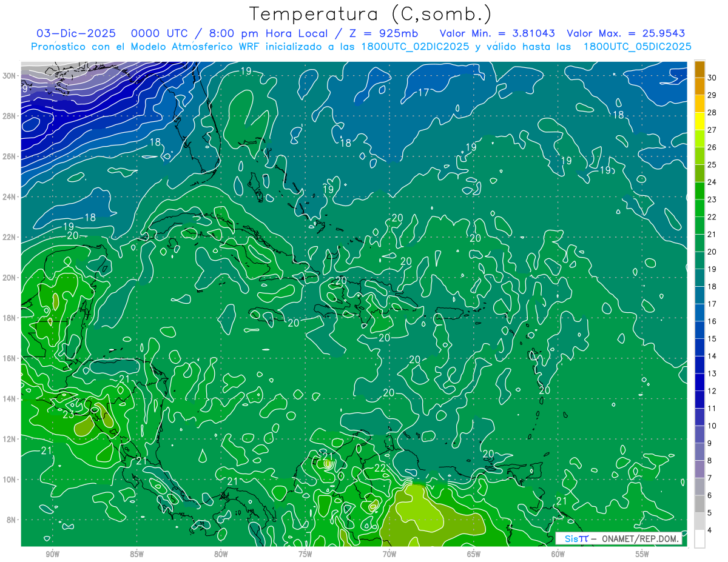Click the contour label "23" over Central America
Viewport: 728px width, 562px height.
point(69,415)
